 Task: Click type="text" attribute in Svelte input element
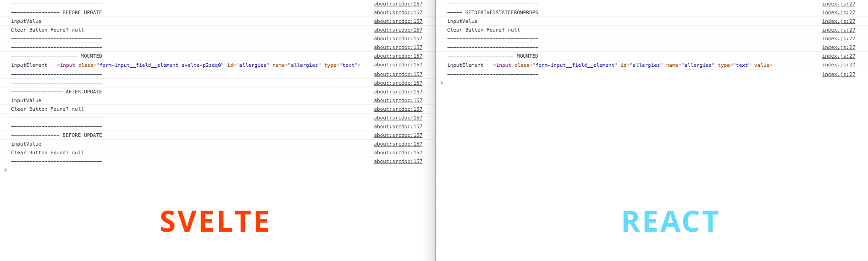click(x=341, y=65)
